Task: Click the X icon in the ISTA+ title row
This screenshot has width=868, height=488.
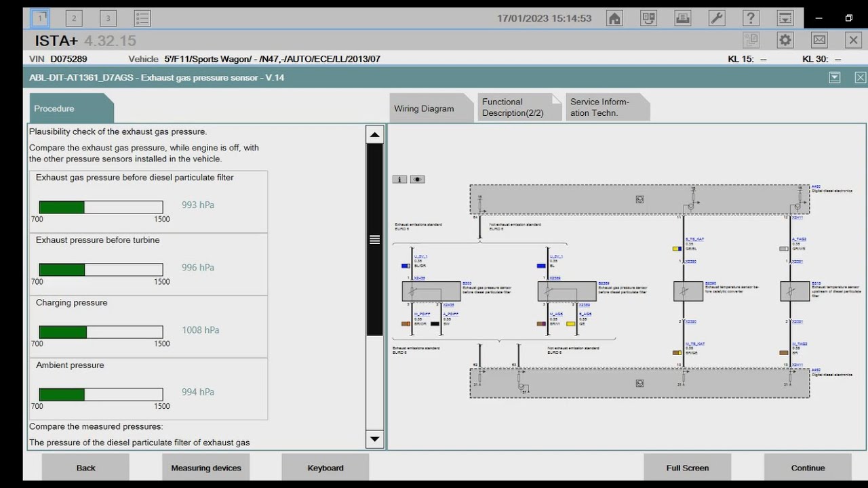Action: point(853,40)
